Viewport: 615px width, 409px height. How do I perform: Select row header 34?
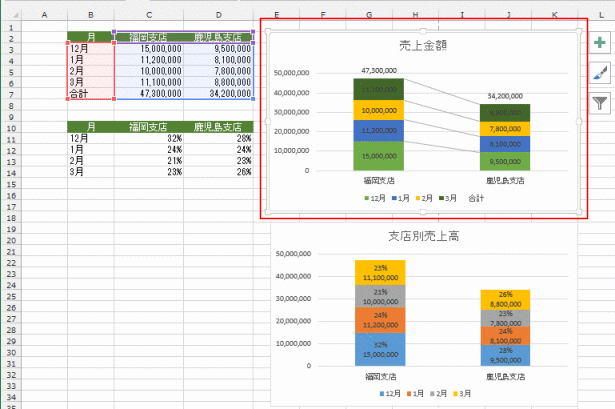pyautogui.click(x=11, y=397)
